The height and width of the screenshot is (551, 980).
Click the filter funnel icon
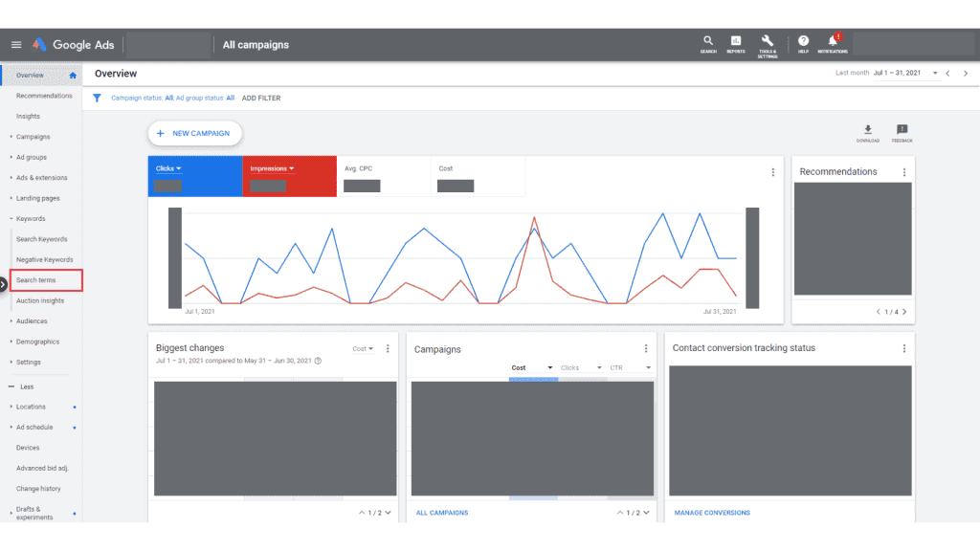(x=97, y=99)
